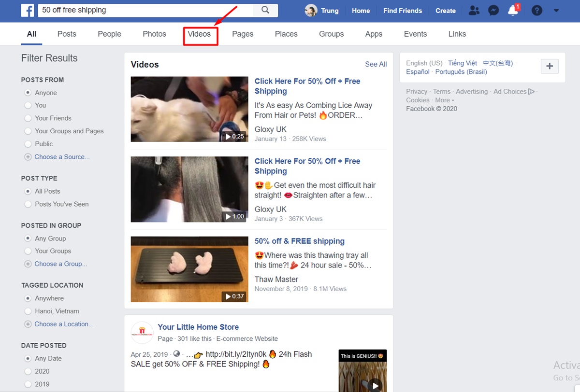The image size is (580, 392).
Task: Play the 0:25 pet combing video
Action: 189,109
